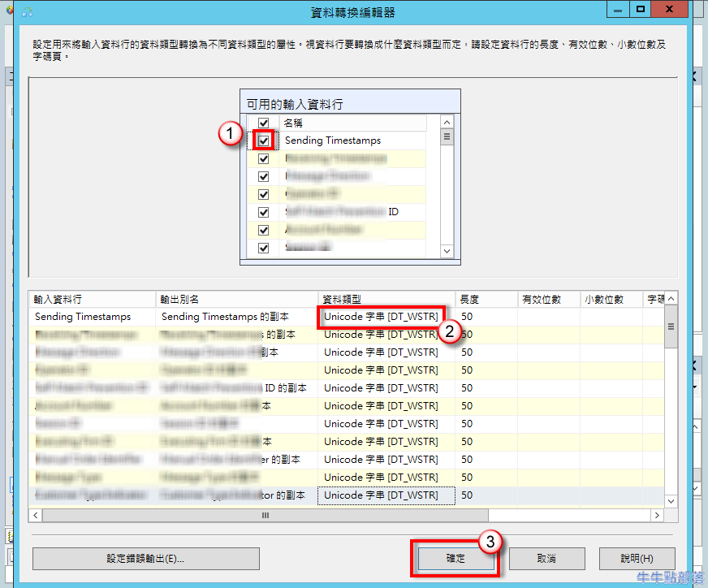708x588 pixels.
Task: Click the editor window icon in title bar
Action: coord(28,12)
